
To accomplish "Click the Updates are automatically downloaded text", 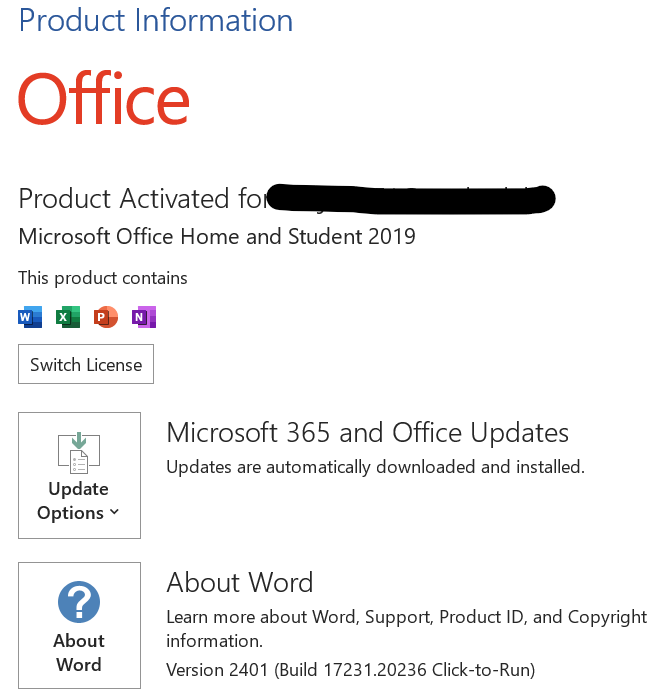I will [x=376, y=467].
